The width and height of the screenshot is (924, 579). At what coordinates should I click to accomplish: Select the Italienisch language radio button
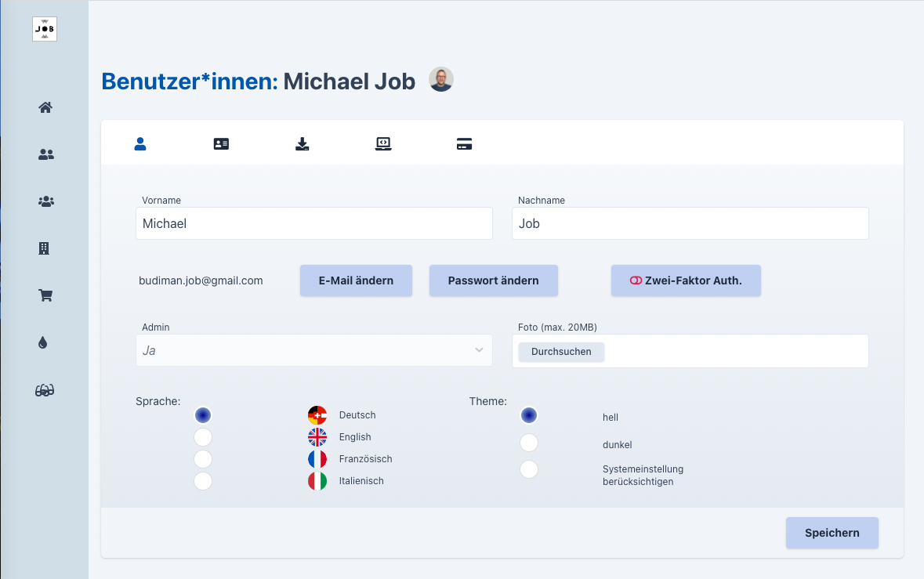pos(203,480)
